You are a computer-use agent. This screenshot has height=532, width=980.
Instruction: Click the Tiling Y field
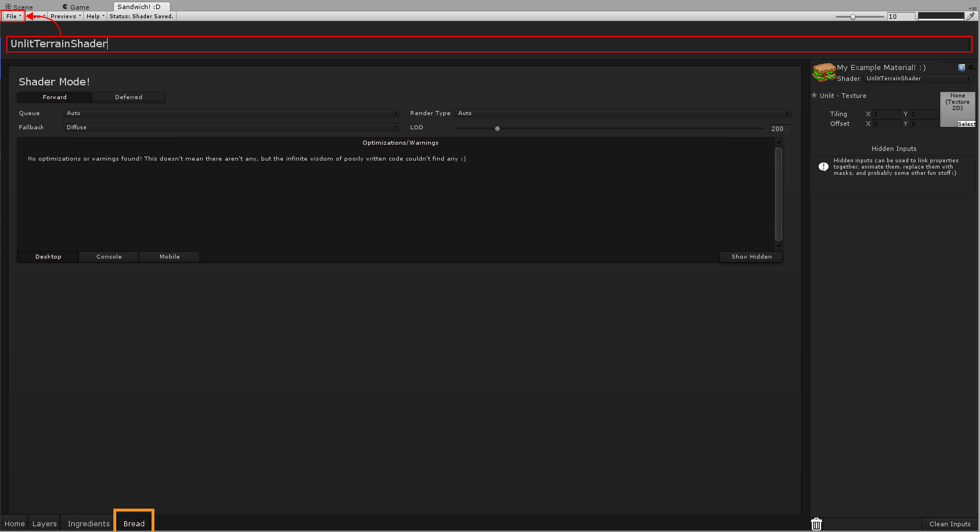(x=924, y=114)
